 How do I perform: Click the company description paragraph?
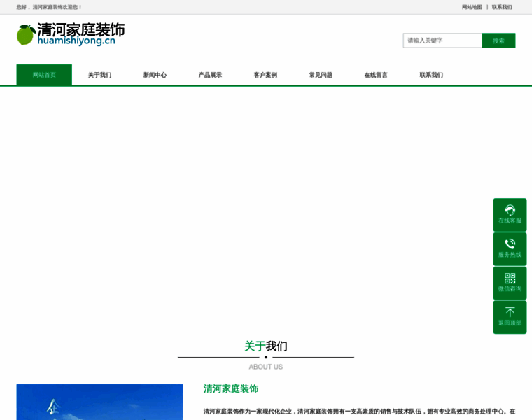359,412
